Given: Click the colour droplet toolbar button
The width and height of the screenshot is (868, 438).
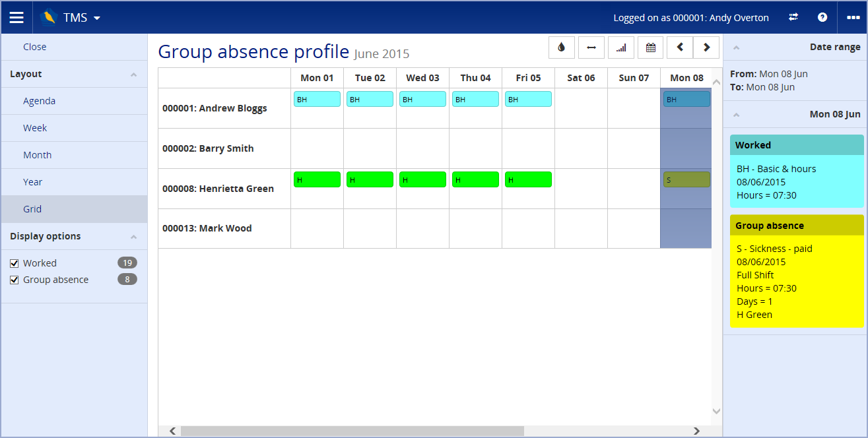Looking at the screenshot, I should pyautogui.click(x=562, y=47).
